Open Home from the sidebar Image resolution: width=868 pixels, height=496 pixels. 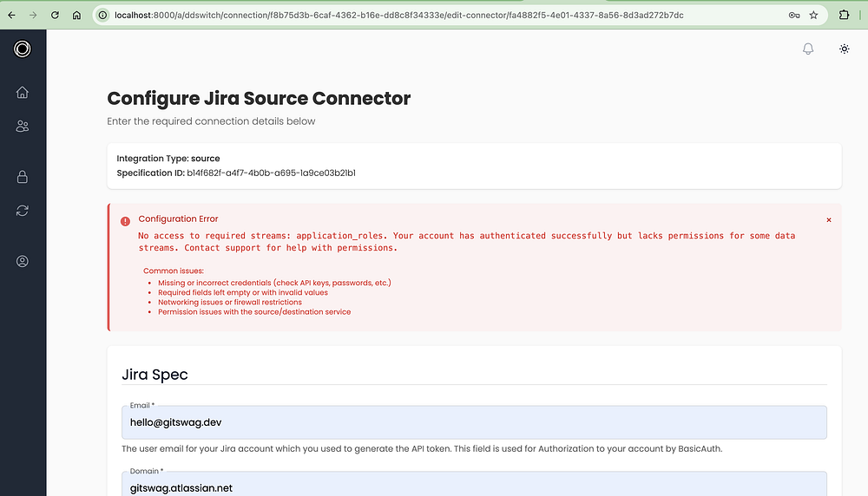click(x=23, y=92)
